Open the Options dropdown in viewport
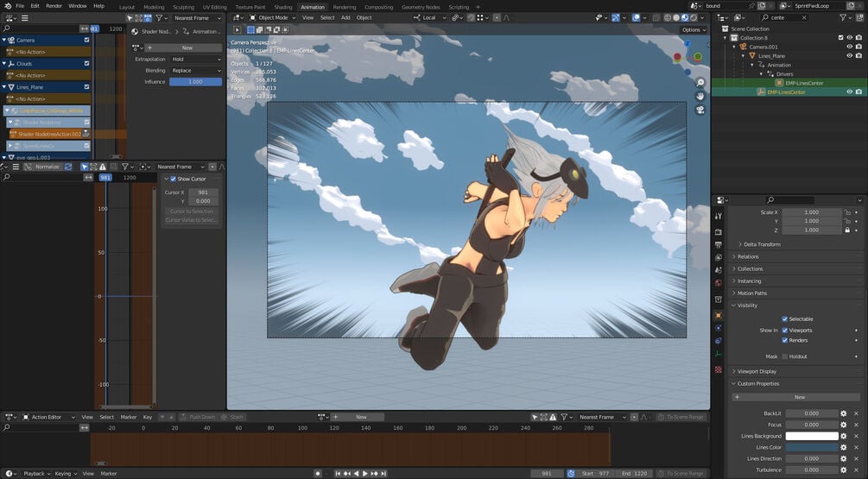The height and width of the screenshot is (479, 868). coord(693,30)
